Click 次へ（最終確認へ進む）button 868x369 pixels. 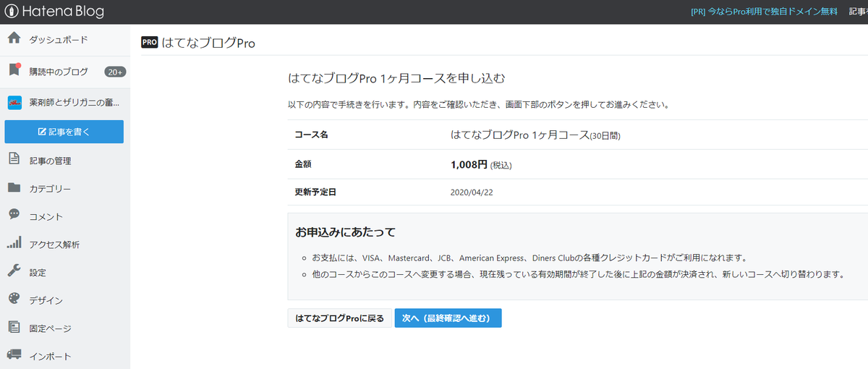tap(448, 318)
